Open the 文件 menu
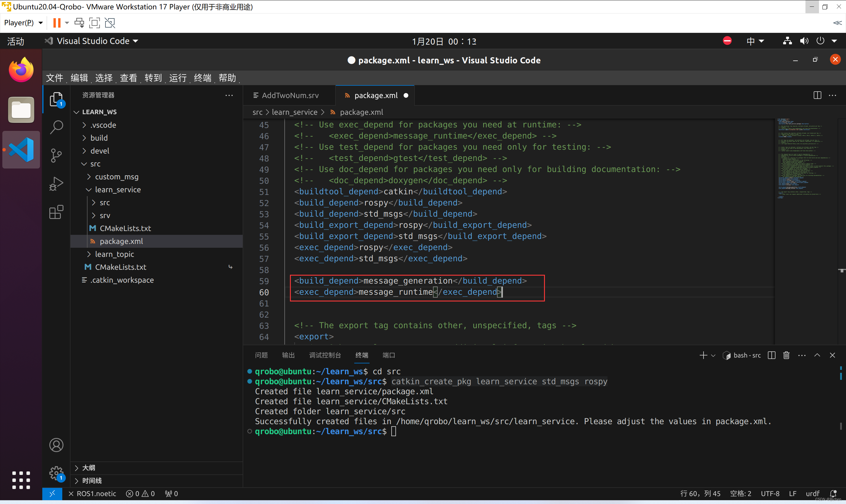This screenshot has height=504, width=846. 54,78
